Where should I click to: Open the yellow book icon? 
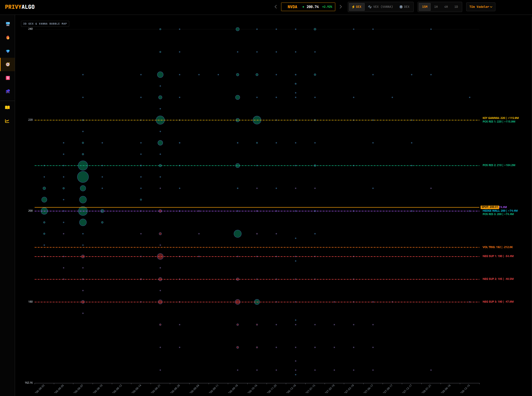pos(7,107)
